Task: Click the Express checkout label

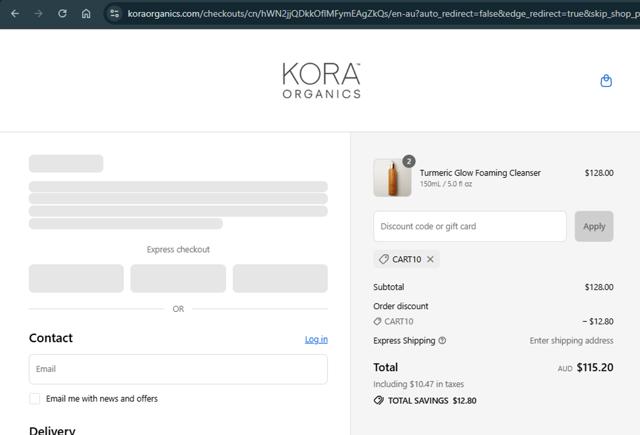Action: [178, 249]
